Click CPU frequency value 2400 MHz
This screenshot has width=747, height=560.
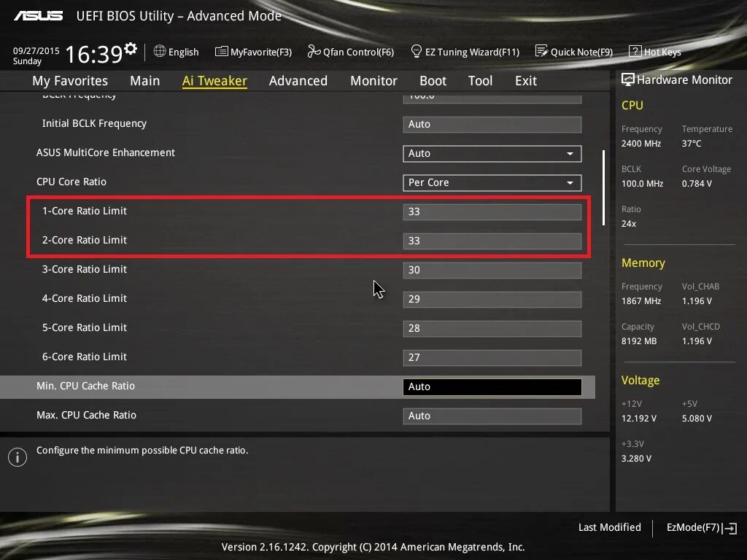point(641,144)
